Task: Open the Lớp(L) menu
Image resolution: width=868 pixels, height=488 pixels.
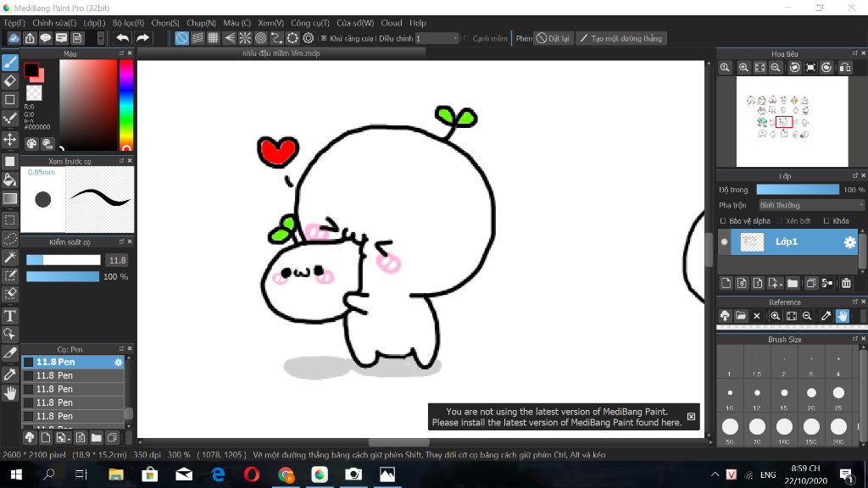Action: (94, 23)
